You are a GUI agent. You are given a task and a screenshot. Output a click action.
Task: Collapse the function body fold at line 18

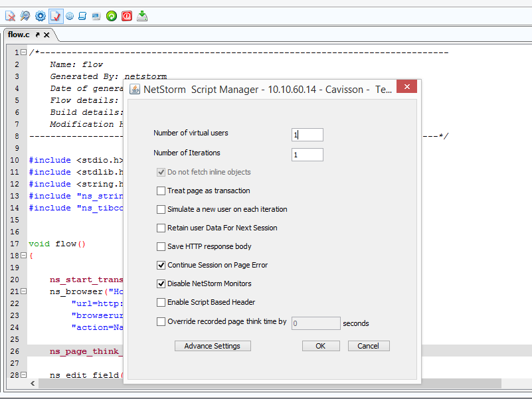coord(23,255)
